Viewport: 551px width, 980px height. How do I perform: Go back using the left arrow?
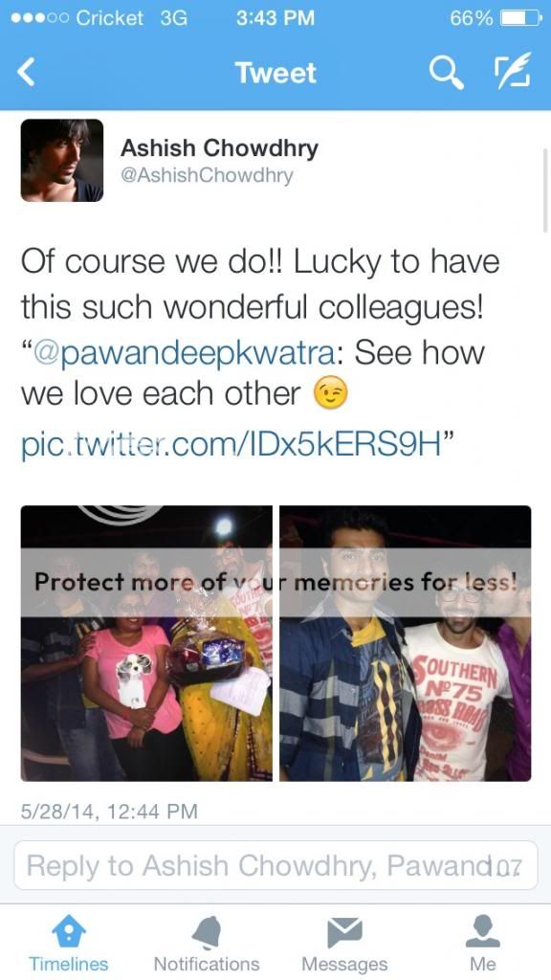[26, 73]
